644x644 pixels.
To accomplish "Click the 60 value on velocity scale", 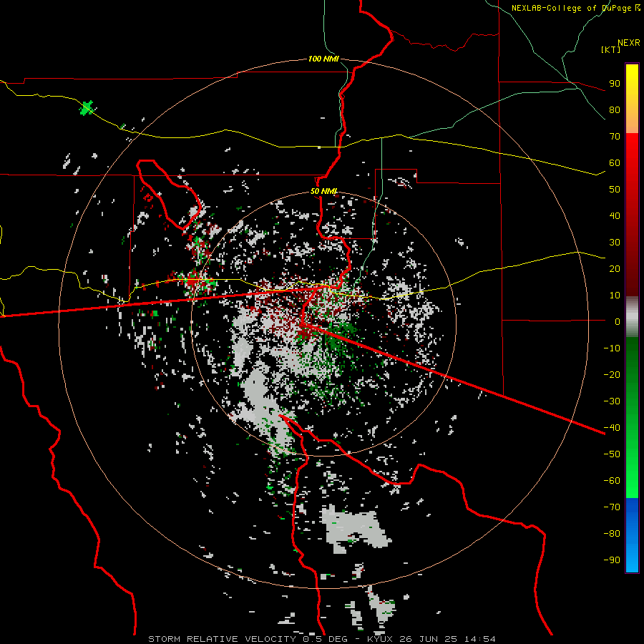I will 615,162.
